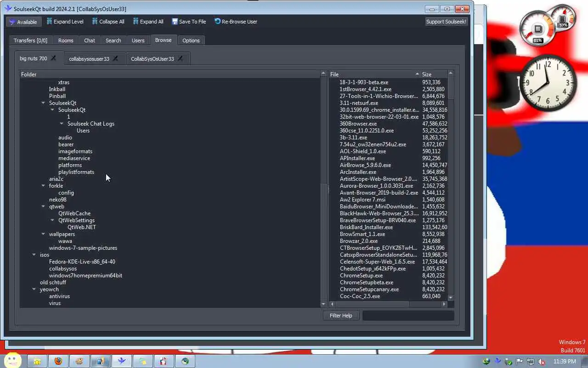The height and width of the screenshot is (368, 588).
Task: Click the Soulseek bird tray icon
Action: click(498, 362)
